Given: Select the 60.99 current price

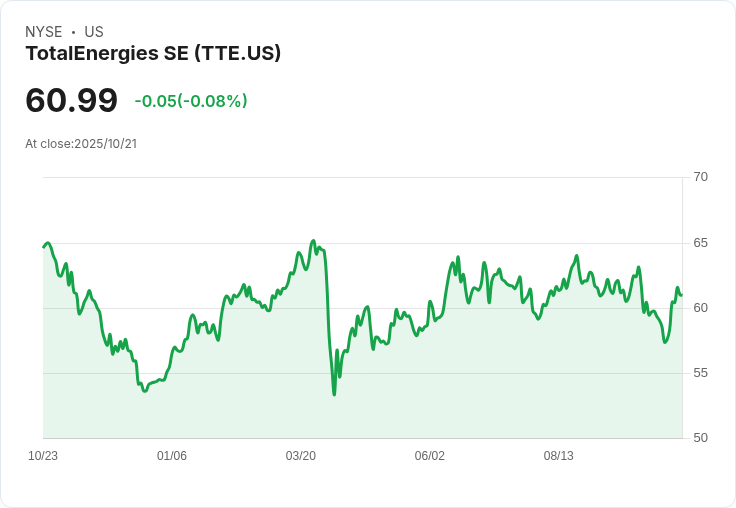Looking at the screenshot, I should [71, 100].
